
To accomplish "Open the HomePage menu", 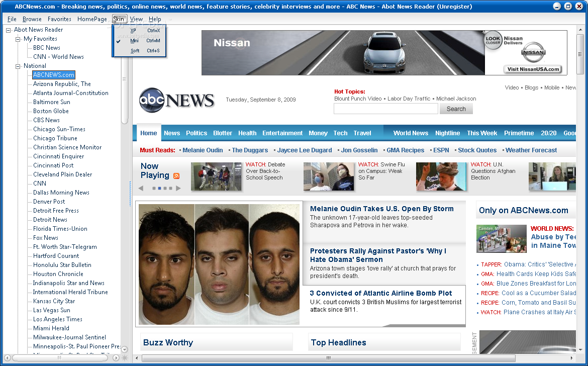I will [92, 19].
